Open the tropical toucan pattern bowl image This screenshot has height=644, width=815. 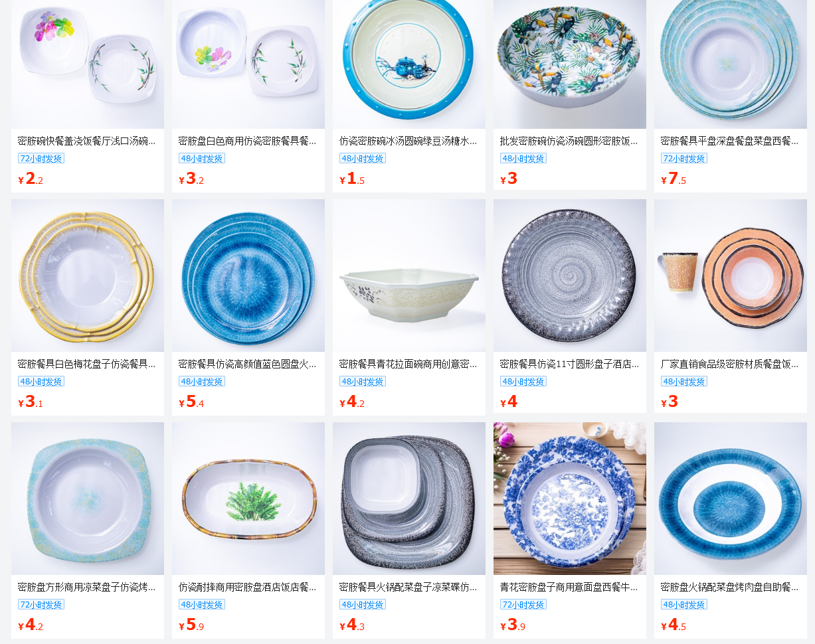(570, 64)
